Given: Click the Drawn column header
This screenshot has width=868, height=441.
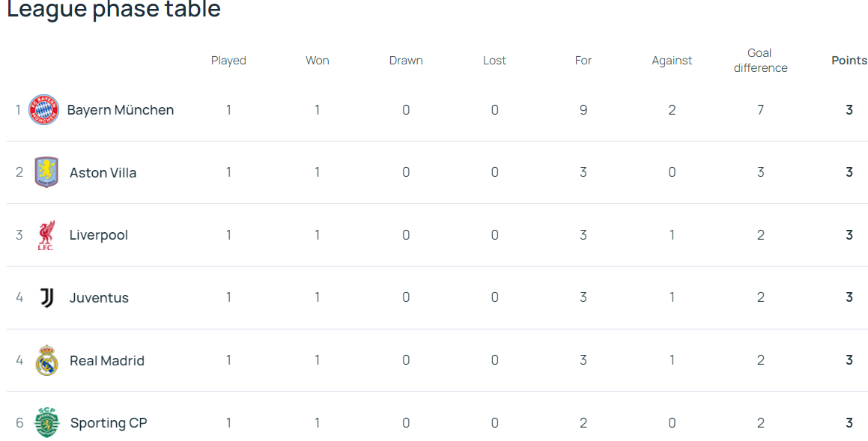Looking at the screenshot, I should 406,61.
